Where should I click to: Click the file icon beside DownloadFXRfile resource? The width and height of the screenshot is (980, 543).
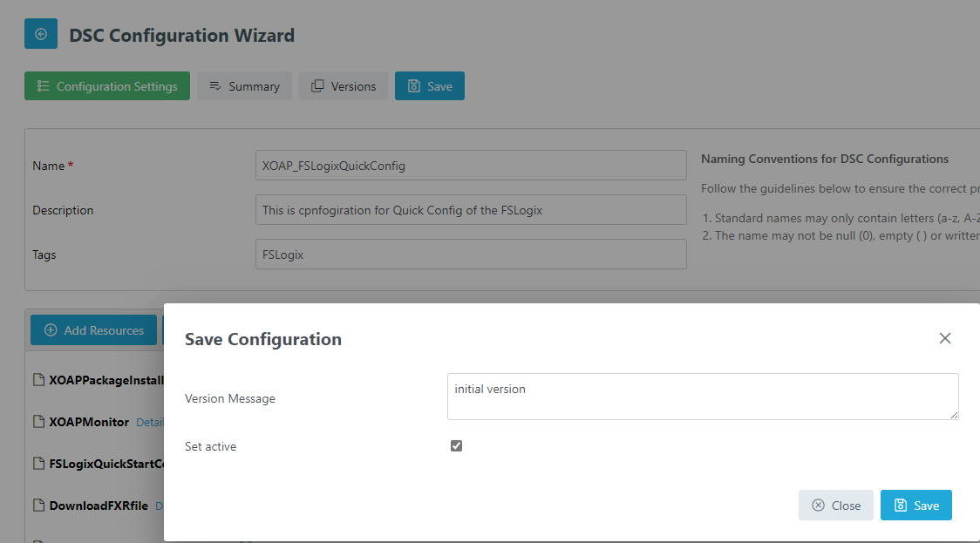pos(38,505)
